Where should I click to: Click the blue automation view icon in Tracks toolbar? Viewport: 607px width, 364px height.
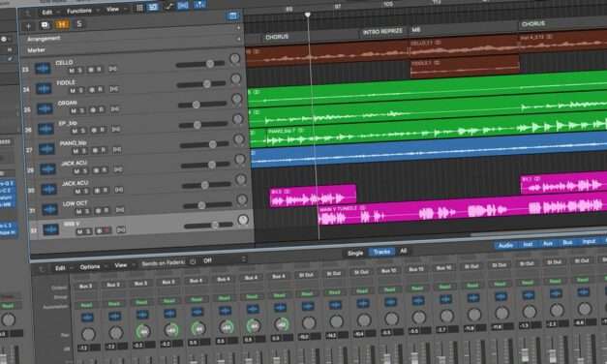(153, 7)
